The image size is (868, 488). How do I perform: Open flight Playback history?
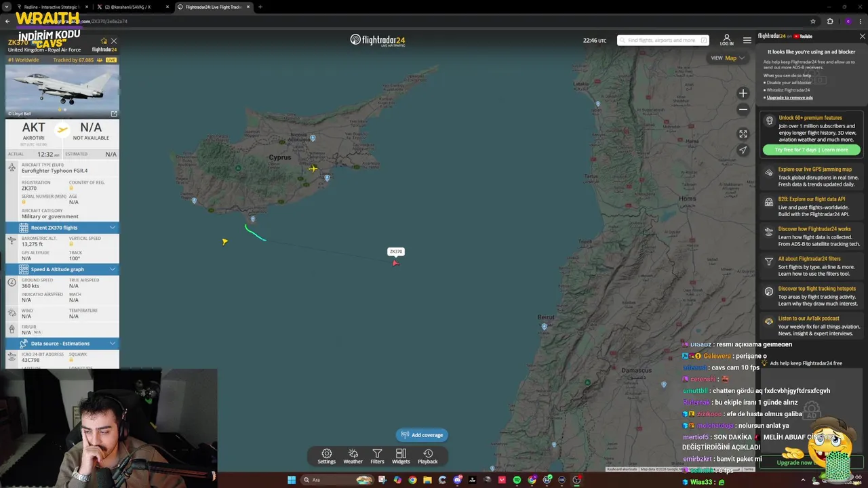pyautogui.click(x=427, y=456)
